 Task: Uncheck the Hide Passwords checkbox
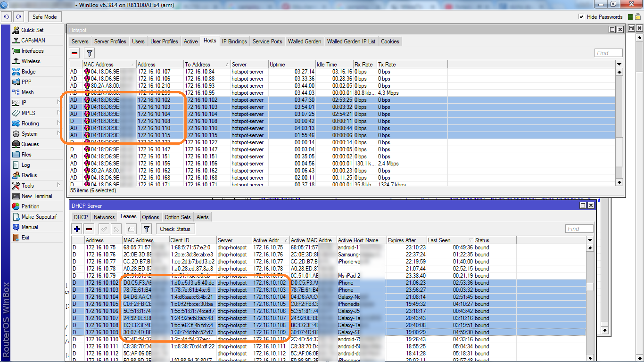pyautogui.click(x=581, y=16)
